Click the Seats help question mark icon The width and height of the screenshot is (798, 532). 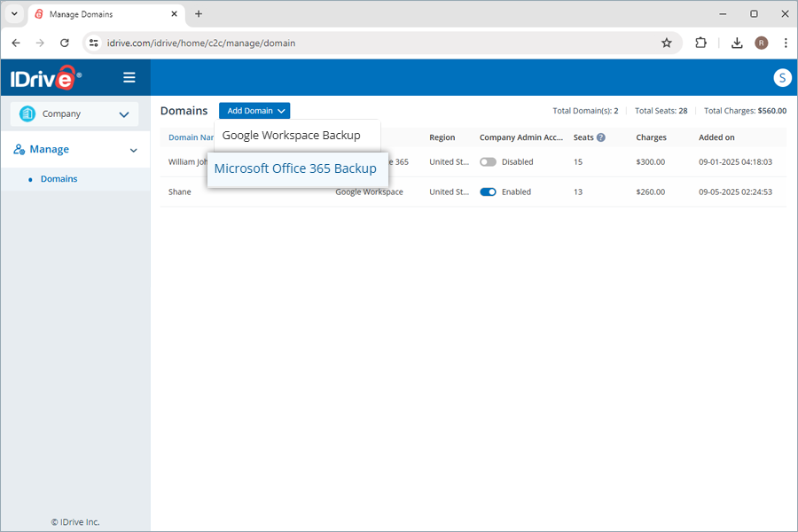(x=601, y=137)
